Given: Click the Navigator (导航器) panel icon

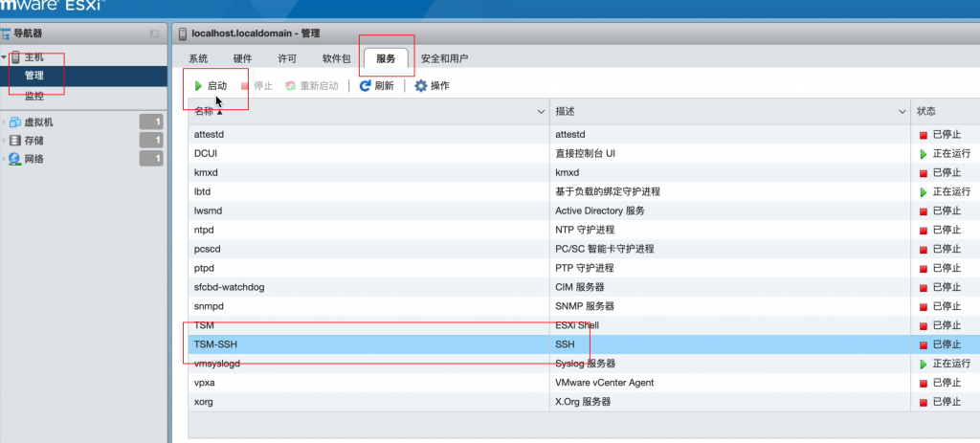Looking at the screenshot, I should pyautogui.click(x=6, y=33).
